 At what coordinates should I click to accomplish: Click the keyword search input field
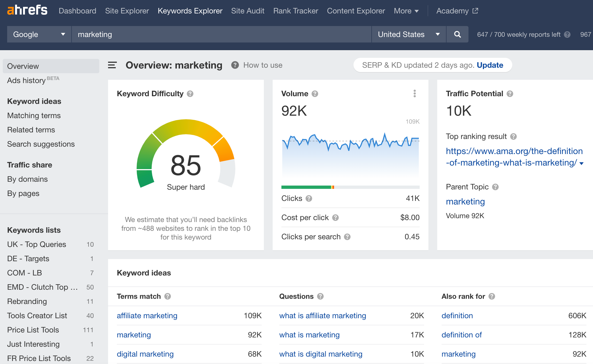(x=221, y=34)
